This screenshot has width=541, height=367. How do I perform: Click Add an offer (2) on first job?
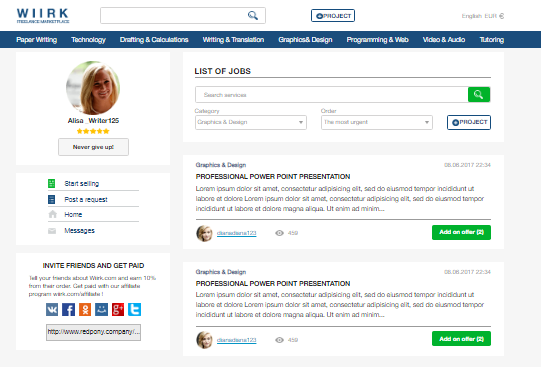[x=461, y=232]
